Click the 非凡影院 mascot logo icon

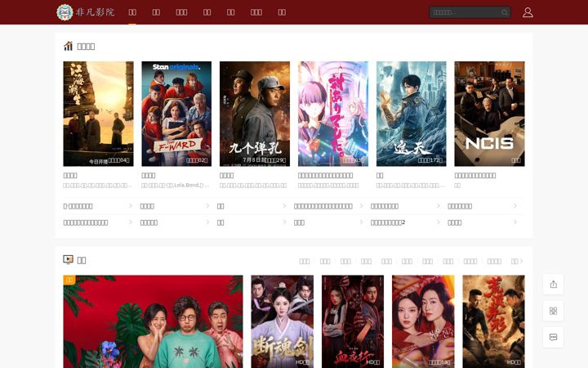click(x=65, y=12)
